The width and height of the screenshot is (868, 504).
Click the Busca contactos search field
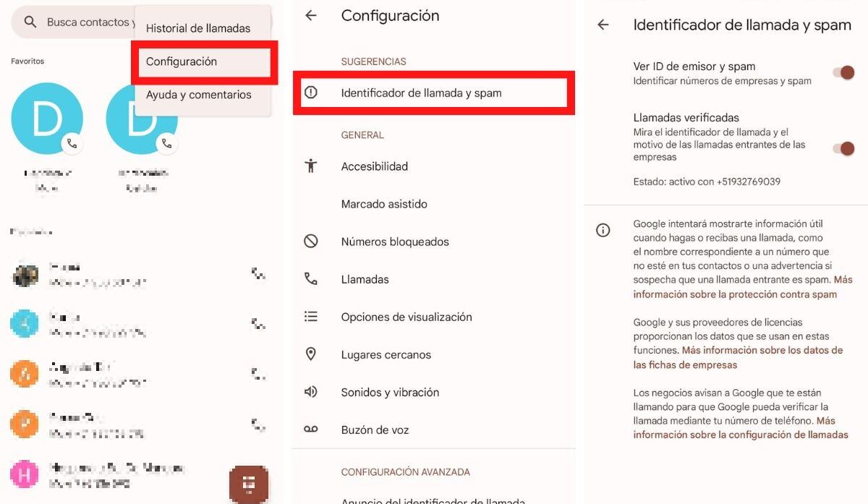pyautogui.click(x=87, y=22)
